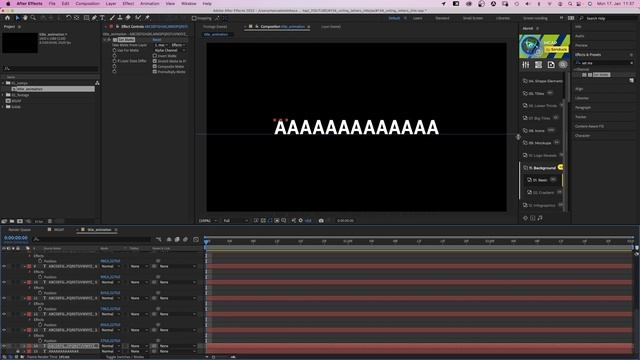Open the Take Matte From Layer dropdown

tap(161, 45)
